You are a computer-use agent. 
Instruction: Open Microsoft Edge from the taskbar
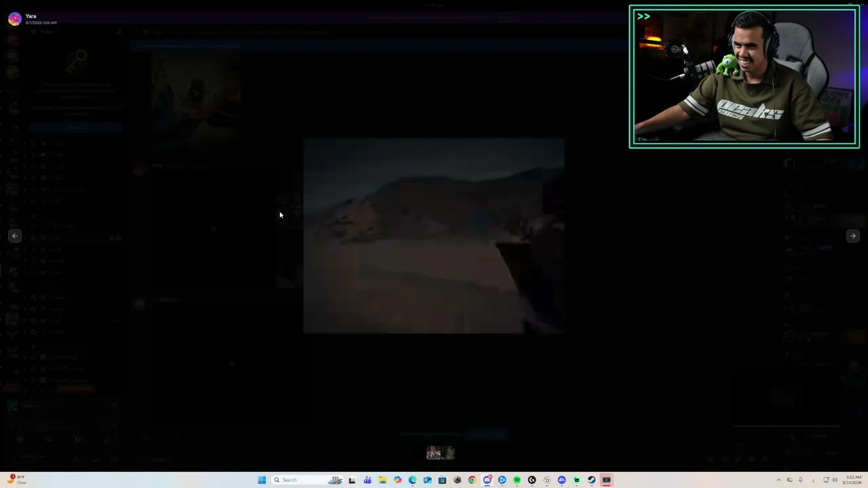tap(412, 481)
